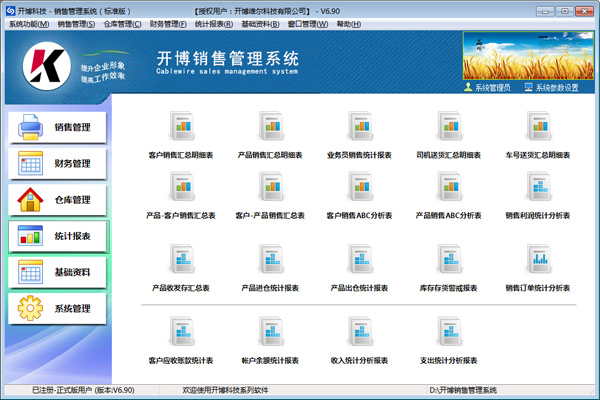Open 销售订单统计分析表 icon

tap(539, 259)
